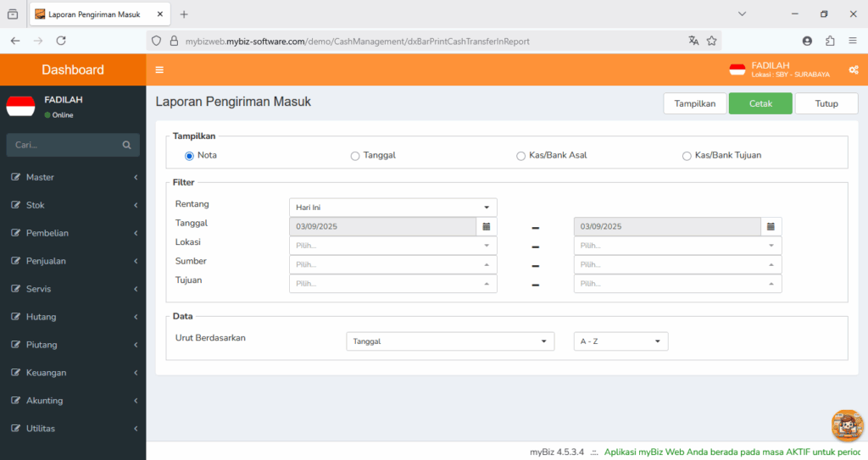Expand the Akunting sidebar menu
The image size is (868, 460).
pos(73,400)
